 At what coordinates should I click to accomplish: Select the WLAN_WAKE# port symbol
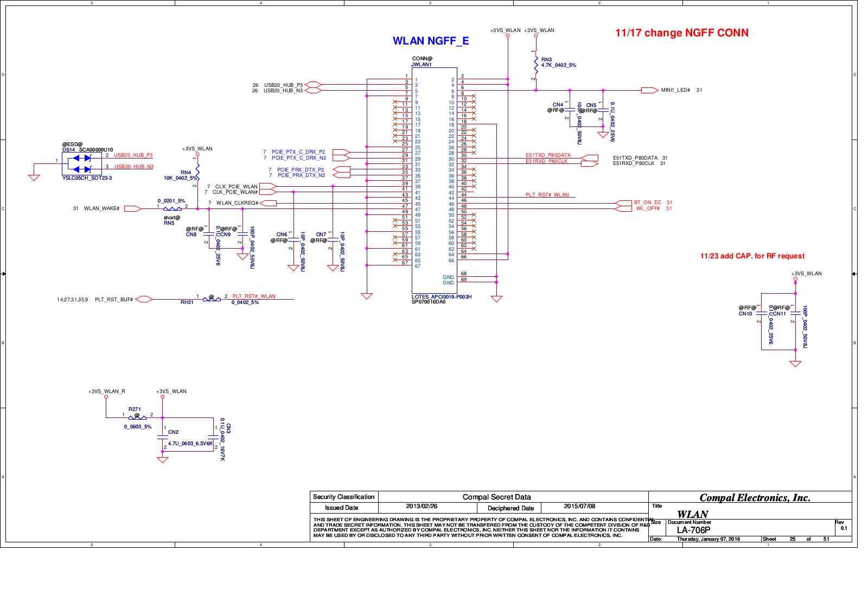click(x=133, y=208)
